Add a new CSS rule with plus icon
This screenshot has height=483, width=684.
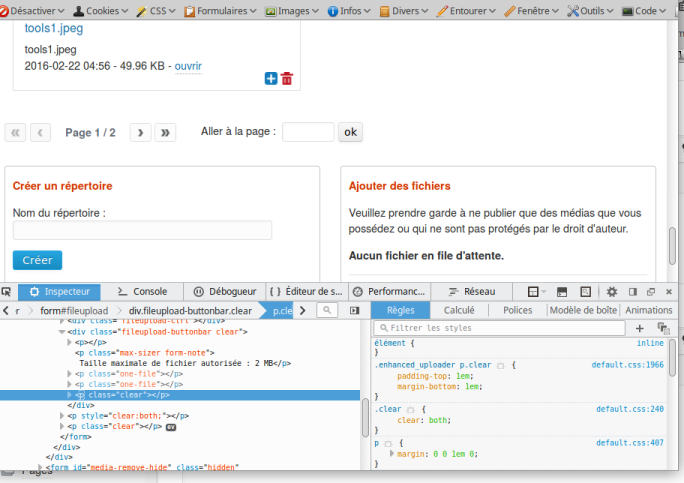[640, 328]
